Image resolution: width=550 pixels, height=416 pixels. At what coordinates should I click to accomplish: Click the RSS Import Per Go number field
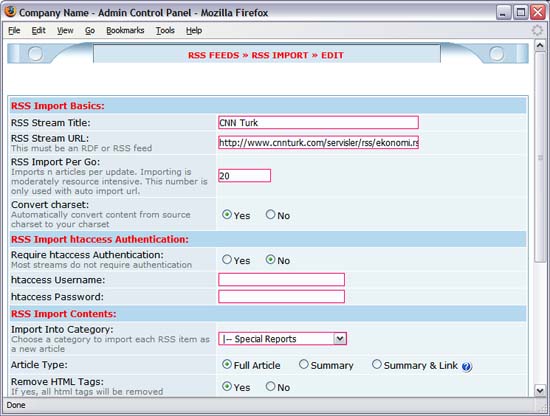pos(244,175)
